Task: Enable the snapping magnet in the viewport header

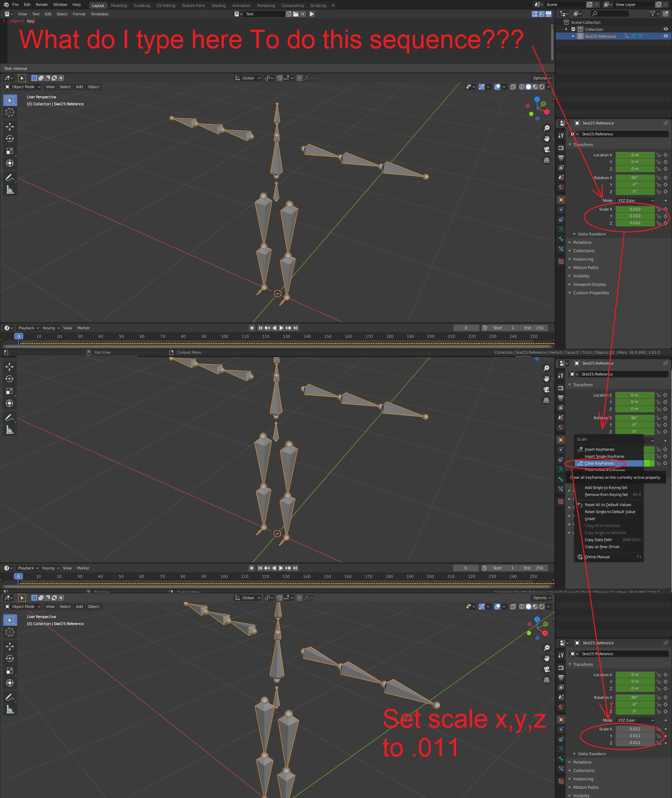Action: [280, 78]
